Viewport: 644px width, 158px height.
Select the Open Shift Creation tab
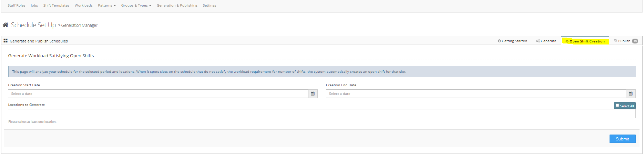(x=585, y=41)
